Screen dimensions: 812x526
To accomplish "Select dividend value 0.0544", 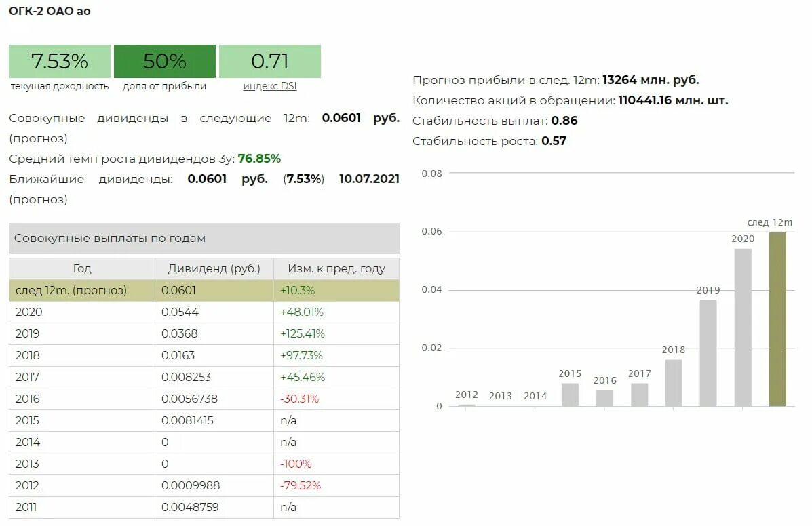I will [180, 312].
